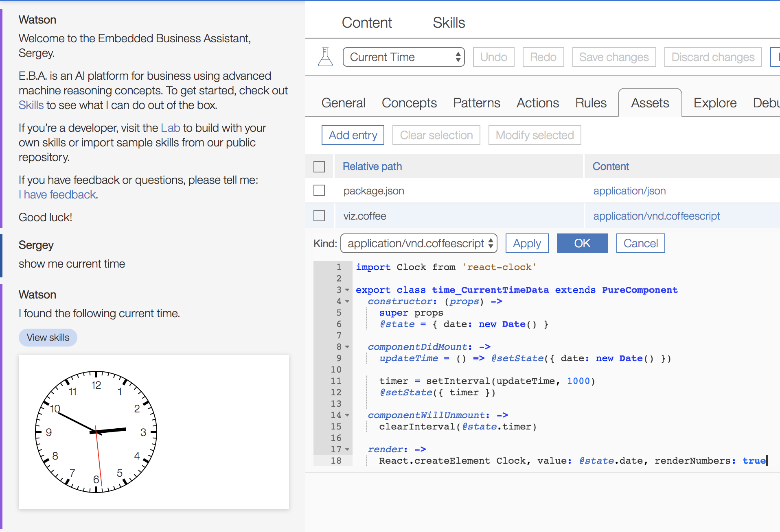Screen dimensions: 780x532
Task: Check the package.json row checkbox
Action: point(319,191)
